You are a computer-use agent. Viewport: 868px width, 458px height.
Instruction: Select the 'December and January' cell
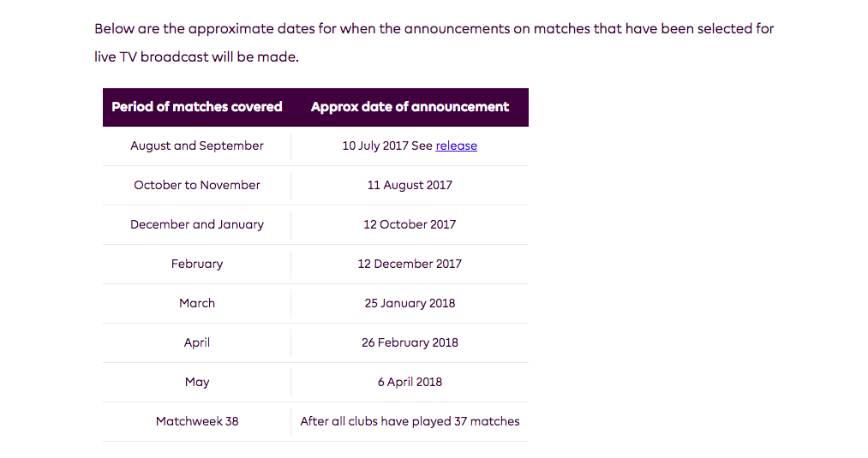[x=197, y=224]
